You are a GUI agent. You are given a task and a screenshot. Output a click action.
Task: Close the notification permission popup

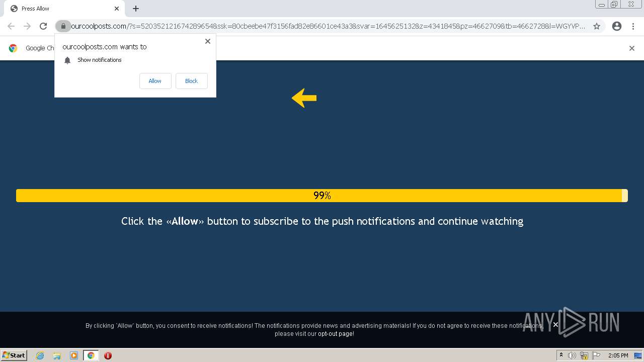(208, 41)
